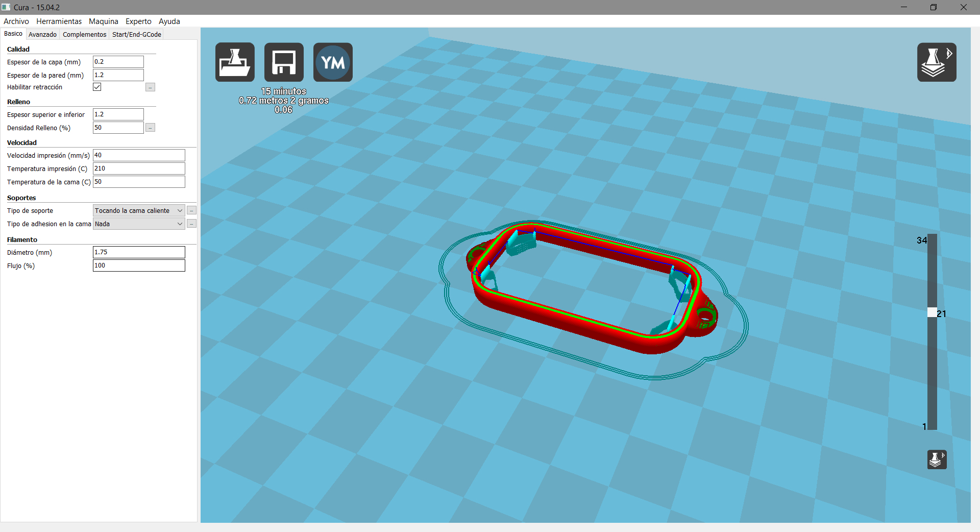
Task: Open infill density settings ellipsis button
Action: [150, 128]
